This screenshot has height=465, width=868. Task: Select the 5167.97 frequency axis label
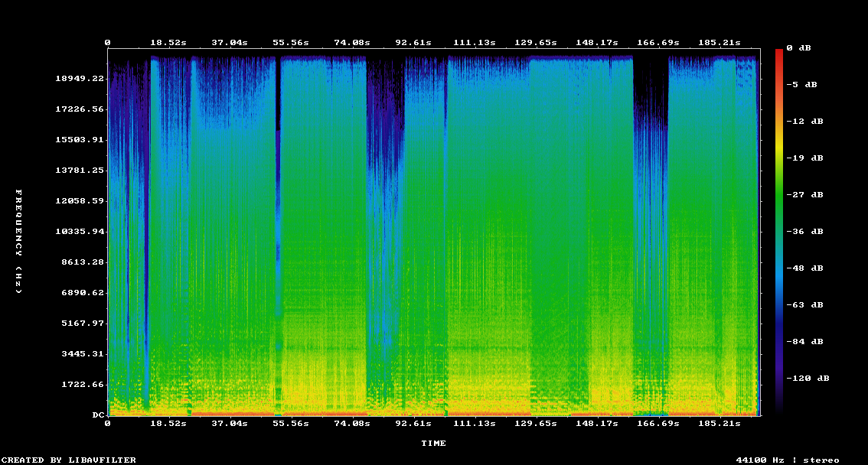coord(80,324)
